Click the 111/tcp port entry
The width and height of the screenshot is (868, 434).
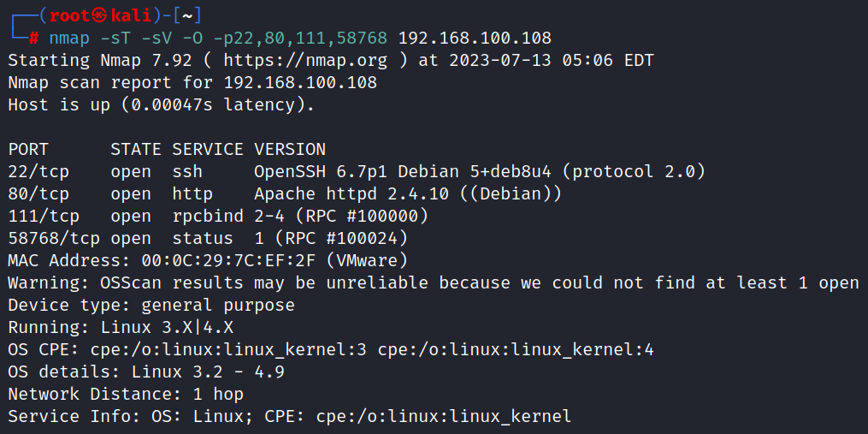[x=44, y=217]
